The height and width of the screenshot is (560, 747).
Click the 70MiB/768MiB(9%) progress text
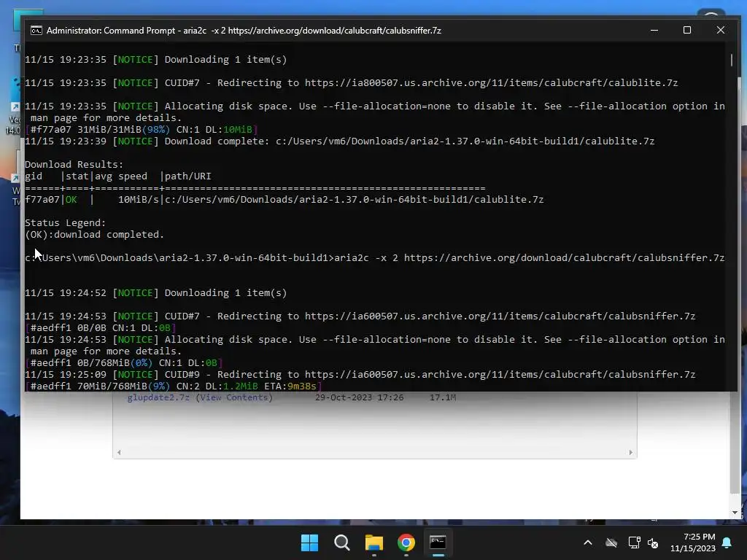coord(123,386)
